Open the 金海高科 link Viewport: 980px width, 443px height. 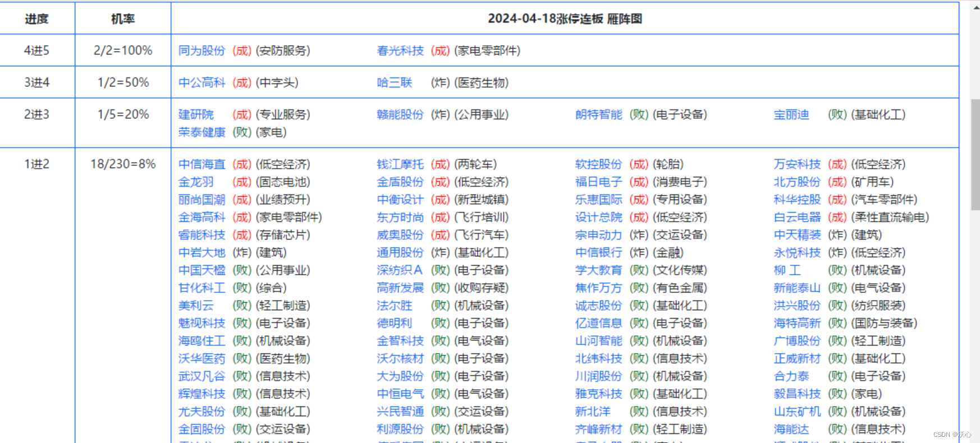tap(202, 217)
